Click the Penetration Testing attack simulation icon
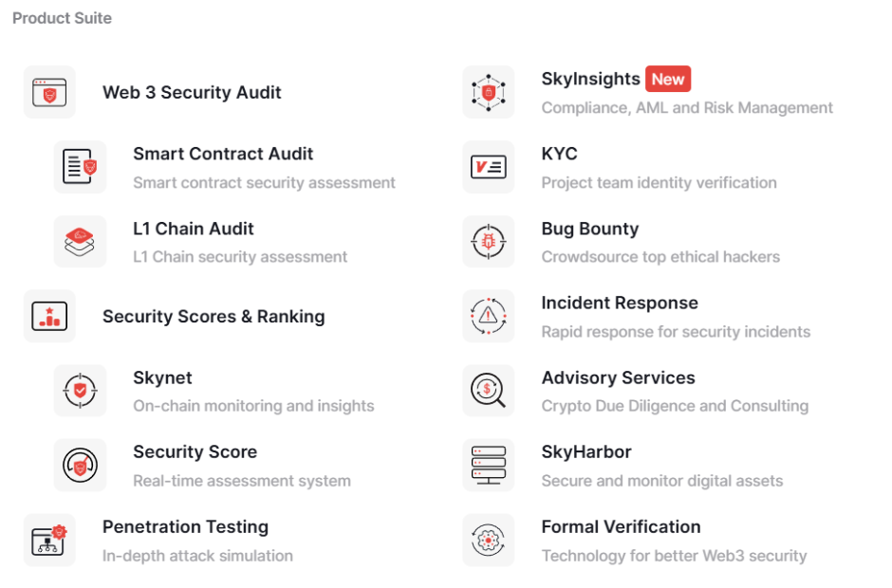Screen dimensions: 892x588 (48, 540)
